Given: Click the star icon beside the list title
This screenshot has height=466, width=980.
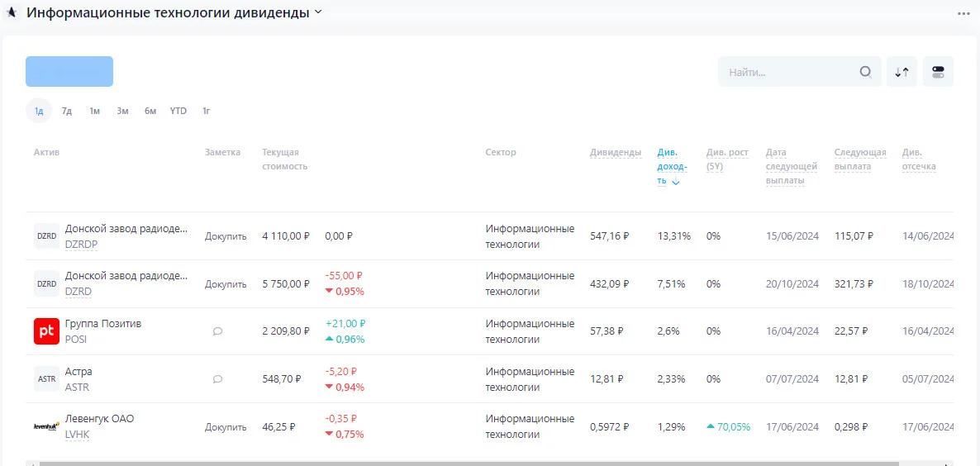Looking at the screenshot, I should (x=12, y=12).
